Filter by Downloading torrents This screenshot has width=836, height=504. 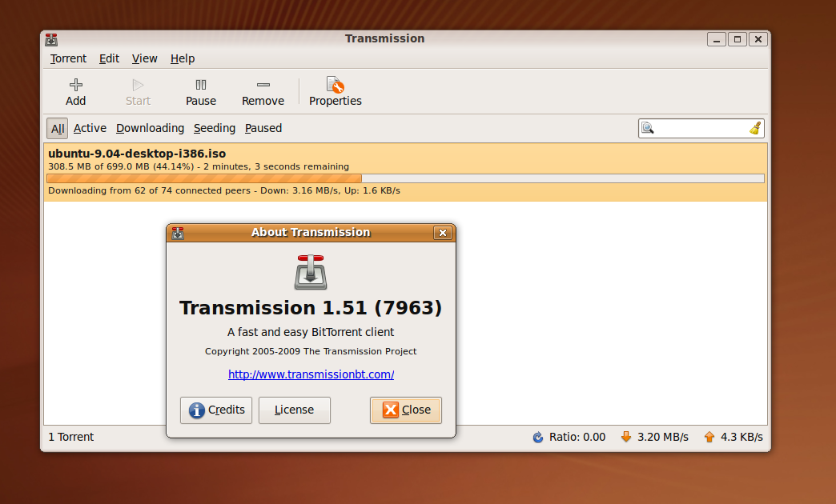[150, 128]
